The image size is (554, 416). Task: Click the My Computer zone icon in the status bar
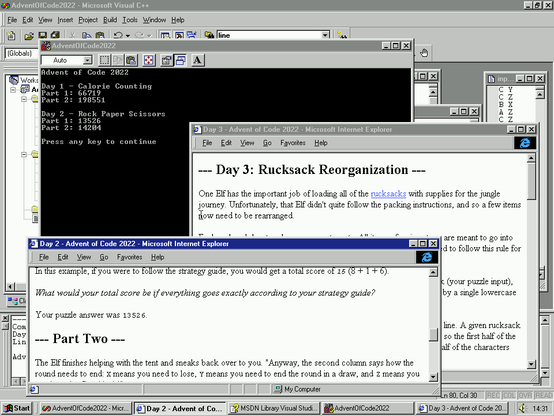pos(278,389)
